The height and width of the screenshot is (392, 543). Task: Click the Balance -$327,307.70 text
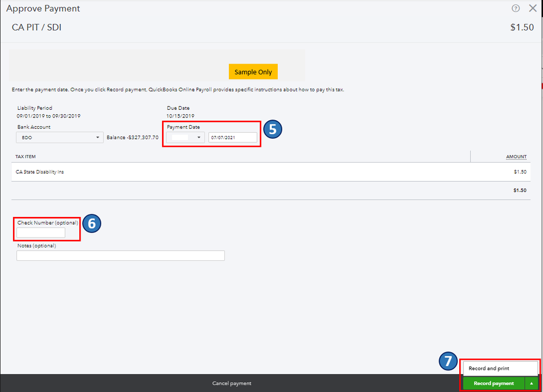133,138
